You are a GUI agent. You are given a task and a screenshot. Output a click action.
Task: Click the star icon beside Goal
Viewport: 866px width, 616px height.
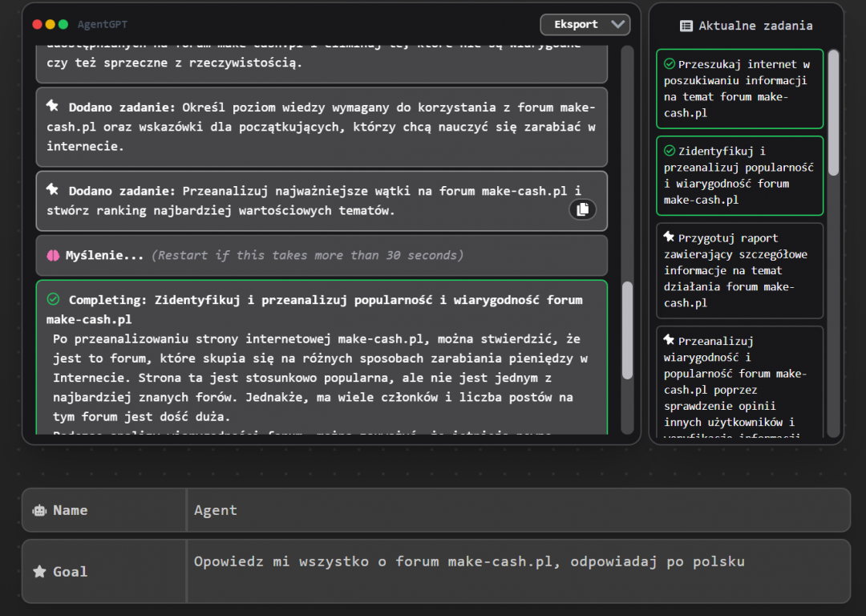[38, 572]
